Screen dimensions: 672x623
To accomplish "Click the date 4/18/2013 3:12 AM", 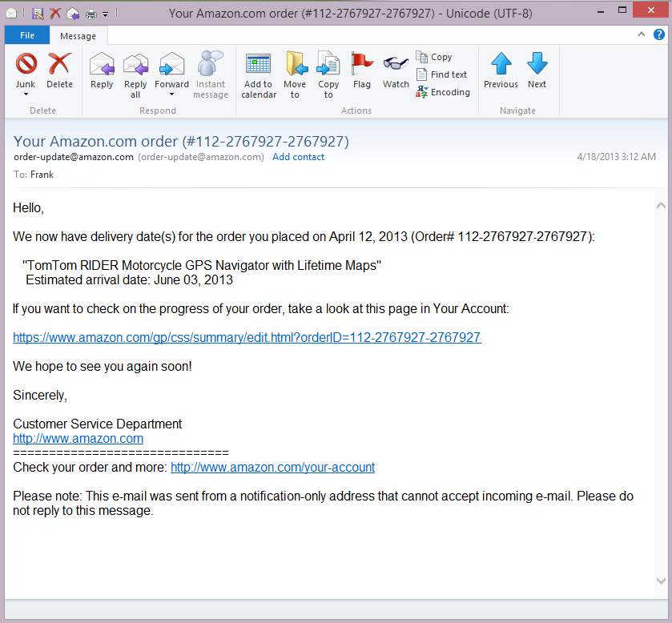I will coord(616,157).
